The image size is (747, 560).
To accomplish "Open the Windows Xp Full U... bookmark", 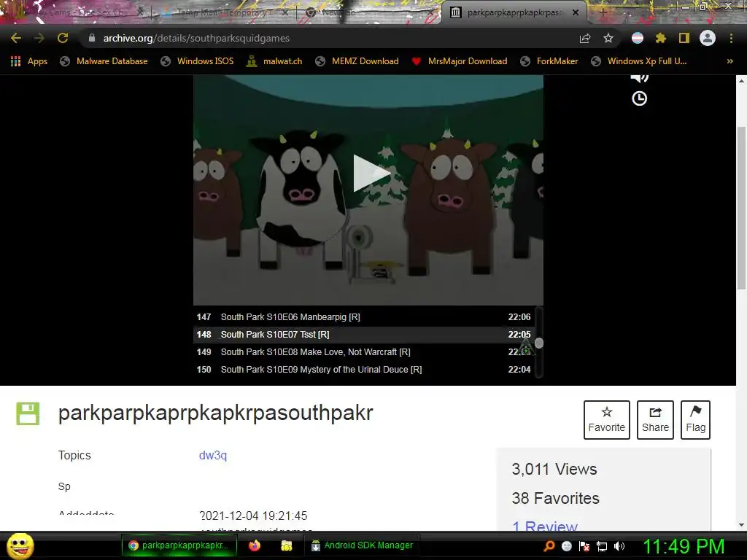I will 639,61.
